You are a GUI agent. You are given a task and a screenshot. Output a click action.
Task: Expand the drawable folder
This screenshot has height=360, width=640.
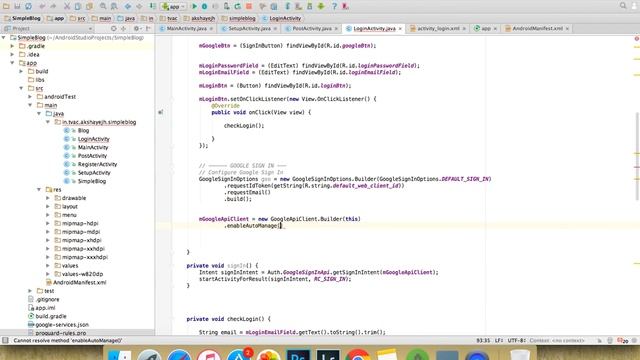click(48, 198)
